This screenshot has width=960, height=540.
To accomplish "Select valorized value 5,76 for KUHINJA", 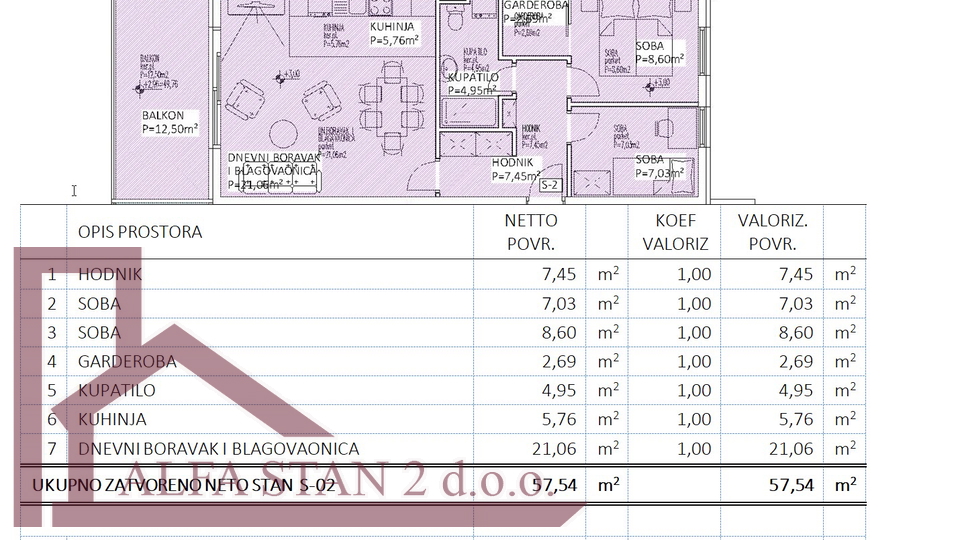I will coord(796,419).
